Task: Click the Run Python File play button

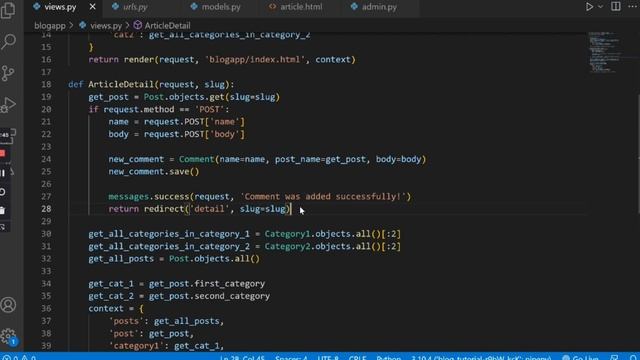Action: 589,7
